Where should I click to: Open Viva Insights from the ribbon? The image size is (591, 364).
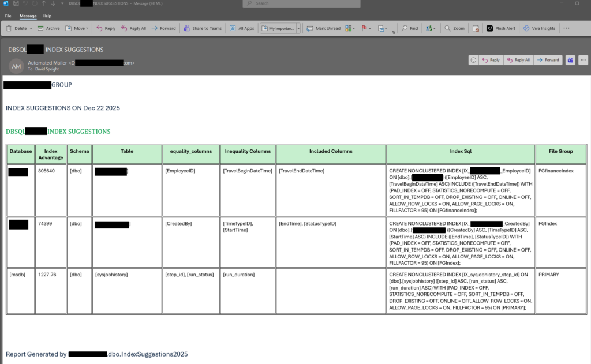coord(526,28)
